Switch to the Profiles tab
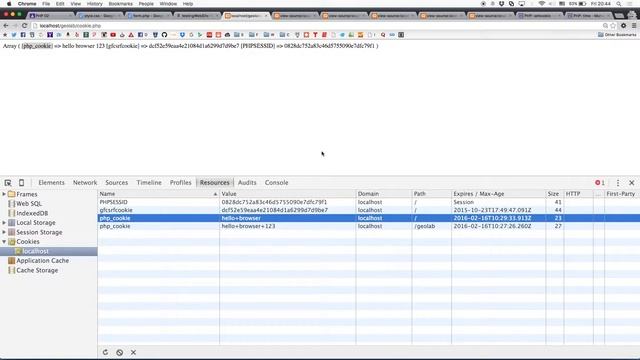 (x=180, y=183)
